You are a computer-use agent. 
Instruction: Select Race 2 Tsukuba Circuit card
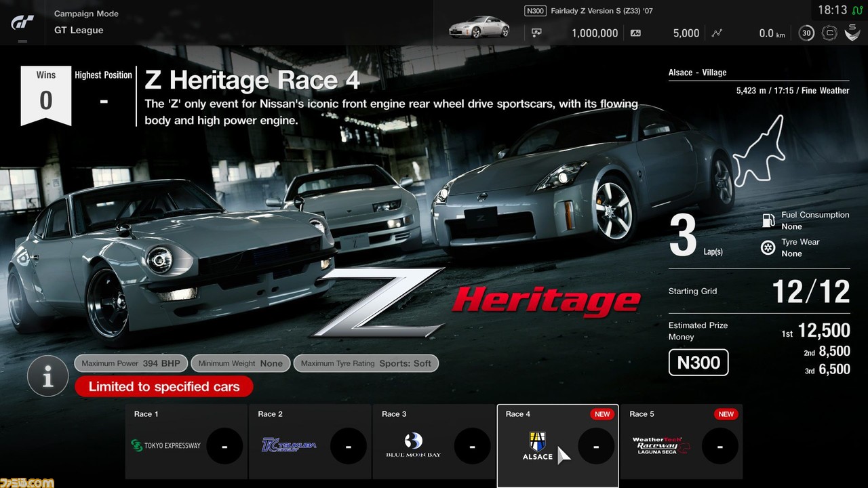click(311, 442)
